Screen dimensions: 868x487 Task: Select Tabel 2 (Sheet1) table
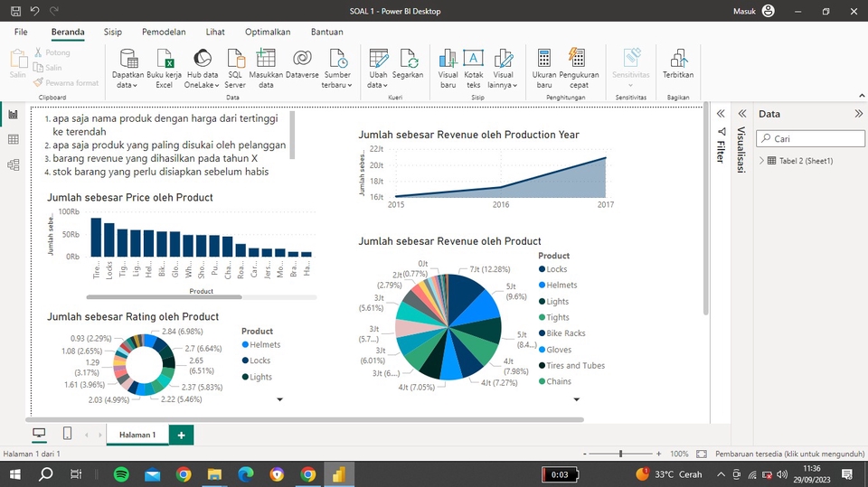(806, 161)
